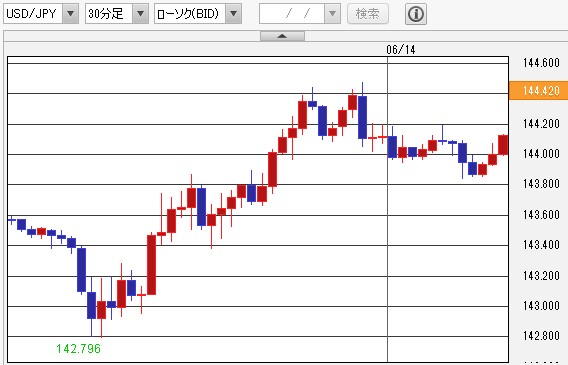The width and height of the screenshot is (568, 365).
Task: Click the large blue candle falling to 143.100
Action: click(82, 270)
